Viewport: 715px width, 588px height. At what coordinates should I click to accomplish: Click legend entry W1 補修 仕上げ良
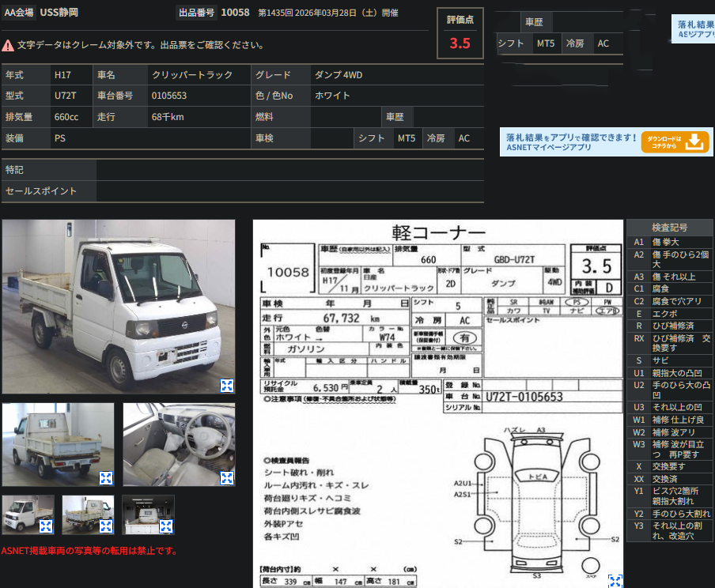click(669, 420)
